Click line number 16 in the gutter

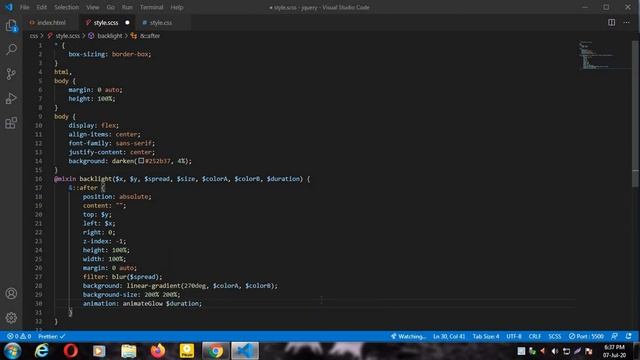pyautogui.click(x=38, y=179)
